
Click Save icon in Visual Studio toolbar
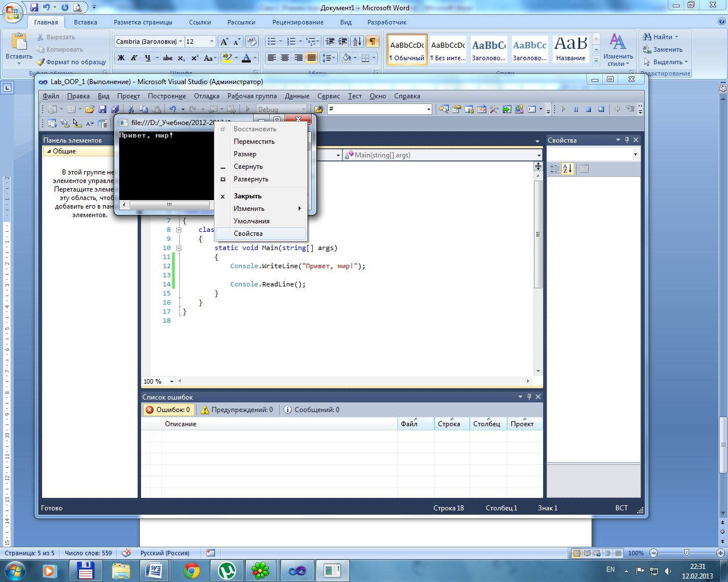102,109
